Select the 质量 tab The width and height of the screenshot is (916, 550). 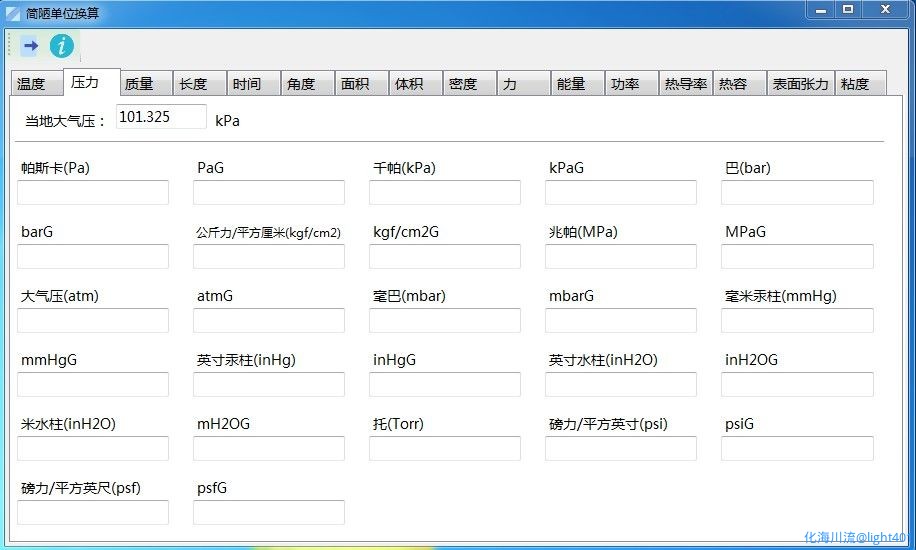coord(140,84)
